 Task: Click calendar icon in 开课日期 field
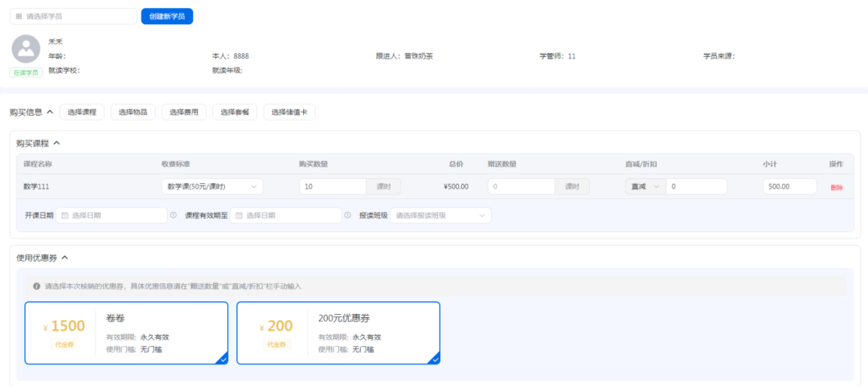[63, 215]
